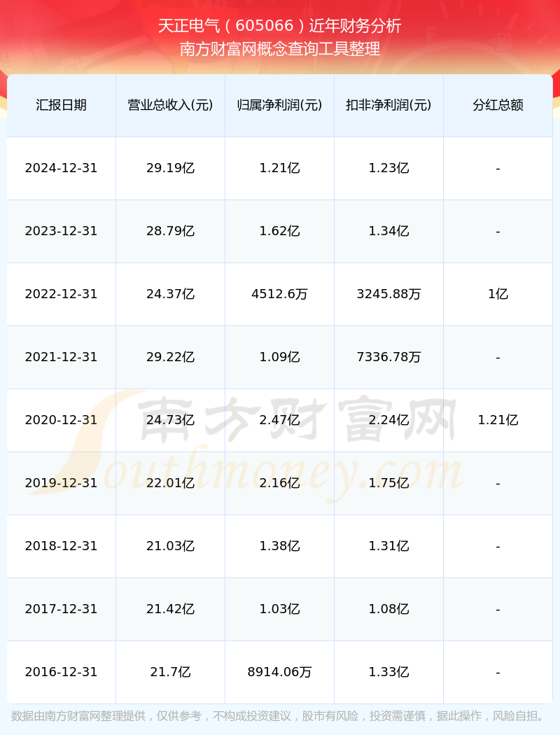Select revenue cell 21.7亿
560x735 pixels.
tap(171, 672)
